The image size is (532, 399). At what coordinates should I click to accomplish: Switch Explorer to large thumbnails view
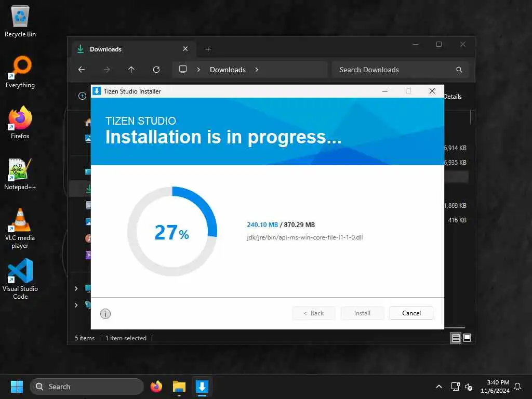click(467, 338)
